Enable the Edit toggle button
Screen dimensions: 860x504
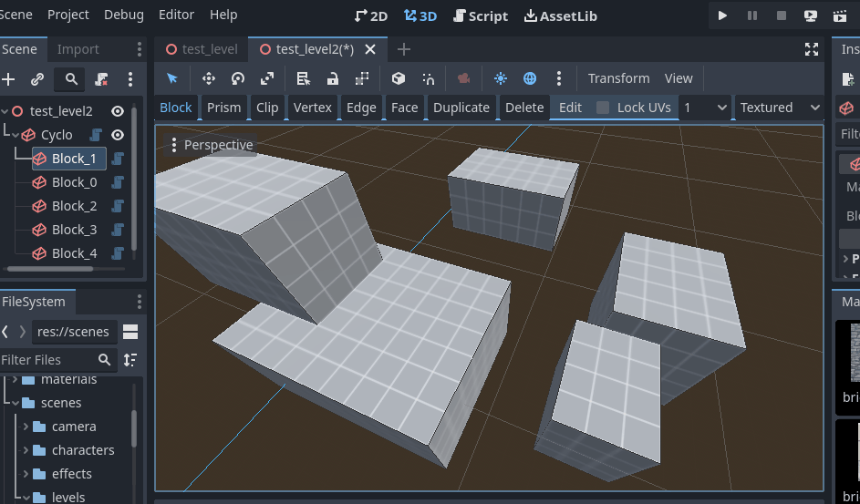pyautogui.click(x=570, y=108)
